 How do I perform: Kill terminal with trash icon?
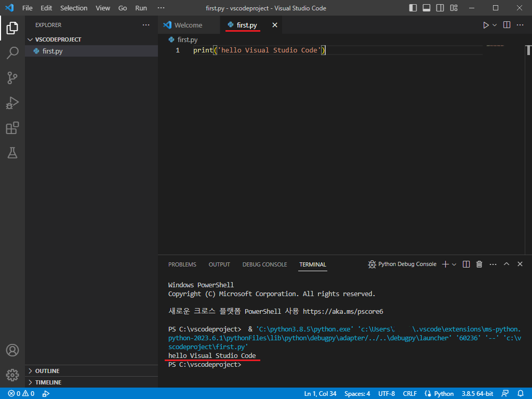coord(479,264)
